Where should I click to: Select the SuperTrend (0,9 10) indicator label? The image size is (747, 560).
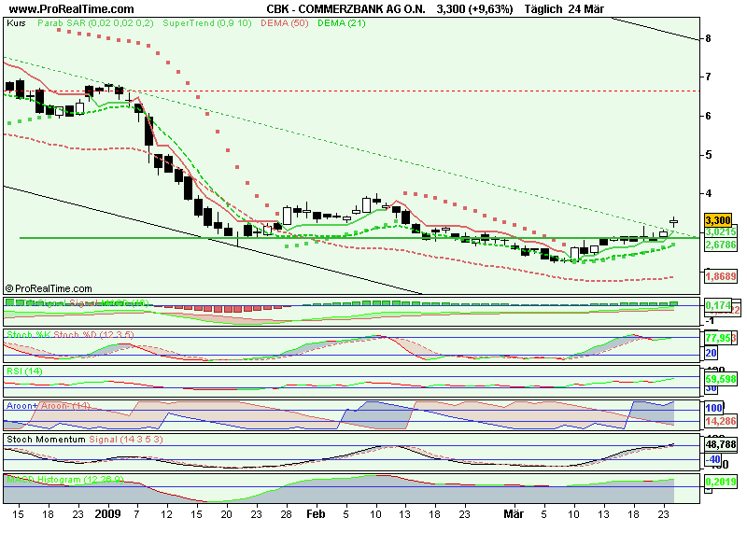[207, 22]
